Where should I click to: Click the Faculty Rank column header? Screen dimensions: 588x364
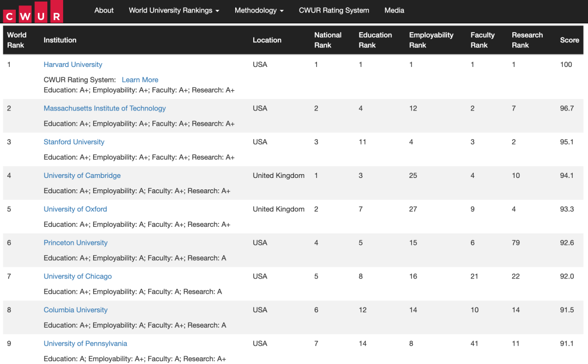click(x=482, y=40)
